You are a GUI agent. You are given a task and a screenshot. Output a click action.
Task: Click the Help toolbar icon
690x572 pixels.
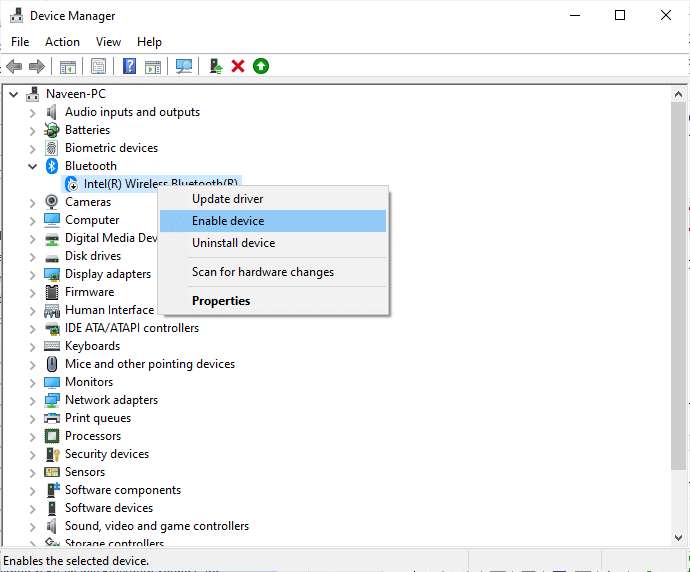pyautogui.click(x=129, y=66)
